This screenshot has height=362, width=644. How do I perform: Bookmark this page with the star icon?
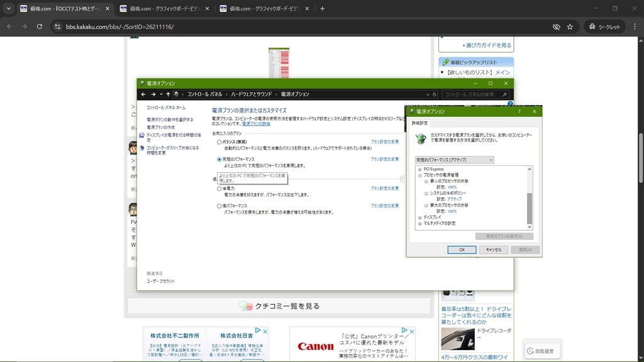click(x=570, y=26)
